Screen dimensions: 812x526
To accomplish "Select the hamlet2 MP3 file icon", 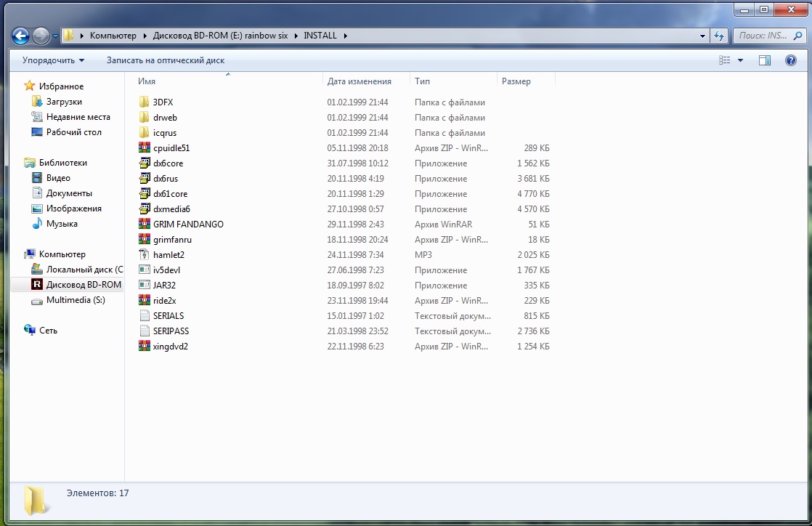I will pyautogui.click(x=144, y=254).
